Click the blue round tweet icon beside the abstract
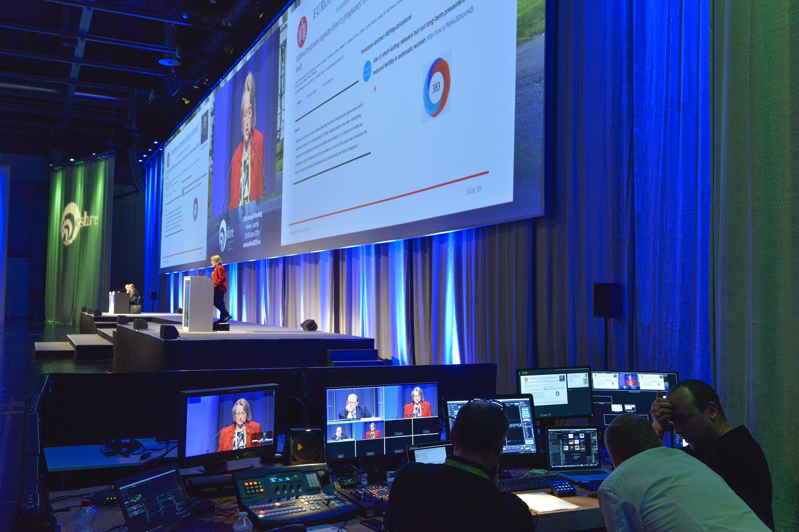Screen dimensions: 799x532 pos(367,72)
